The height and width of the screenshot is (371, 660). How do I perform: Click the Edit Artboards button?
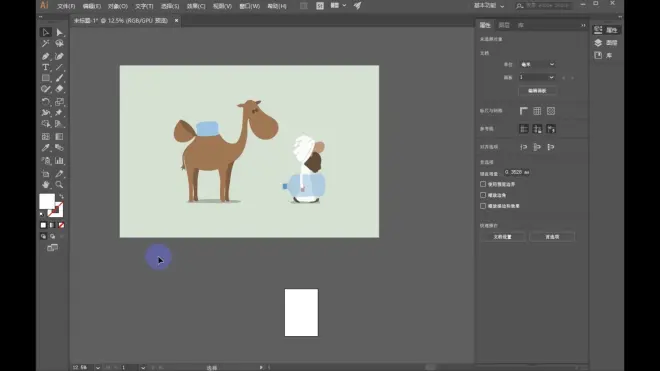538,91
